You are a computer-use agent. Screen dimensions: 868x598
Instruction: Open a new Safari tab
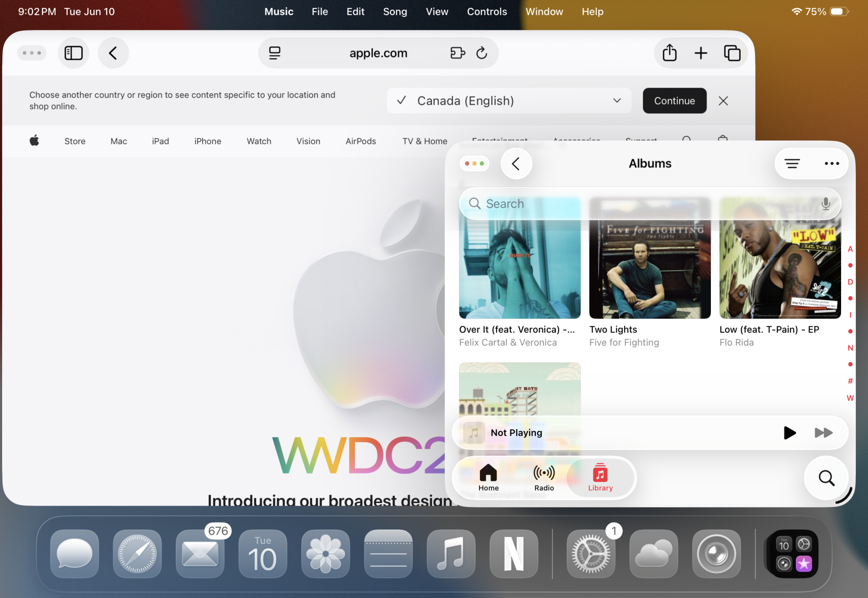pyautogui.click(x=701, y=53)
